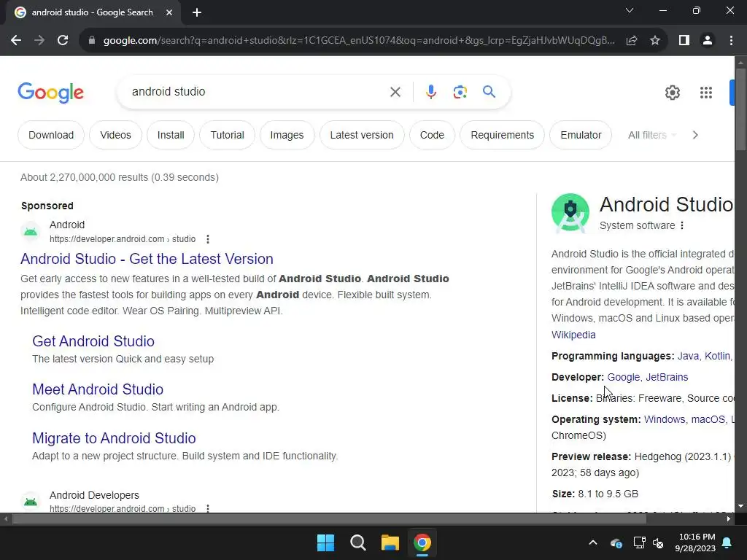
Task: Open the notification bell in the taskbar
Action: 727,542
